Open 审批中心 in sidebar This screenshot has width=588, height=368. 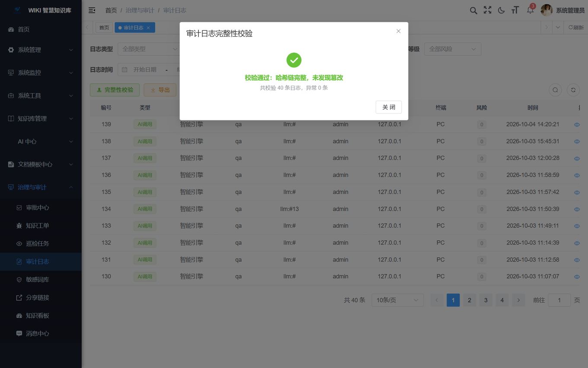[x=41, y=208]
